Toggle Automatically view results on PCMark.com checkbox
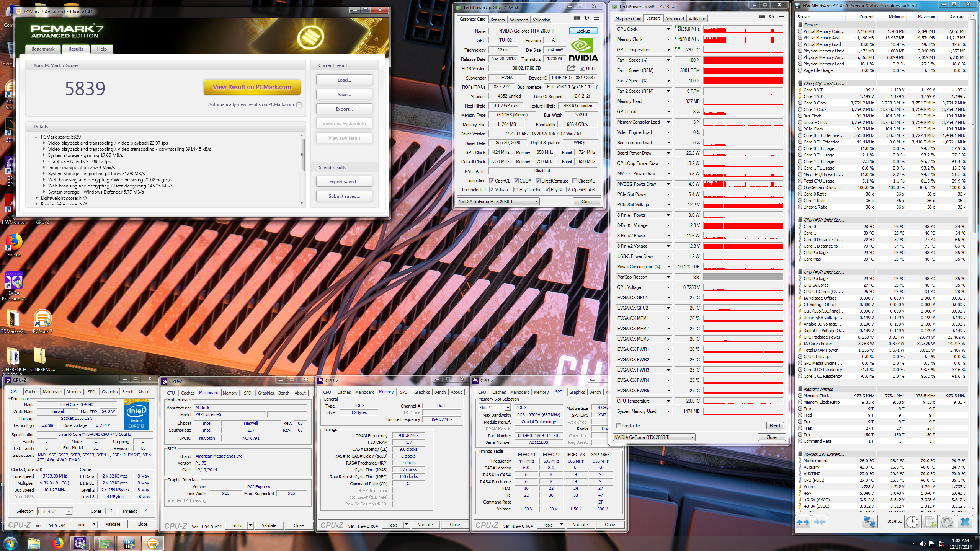Image resolution: width=980 pixels, height=551 pixels. (x=299, y=104)
